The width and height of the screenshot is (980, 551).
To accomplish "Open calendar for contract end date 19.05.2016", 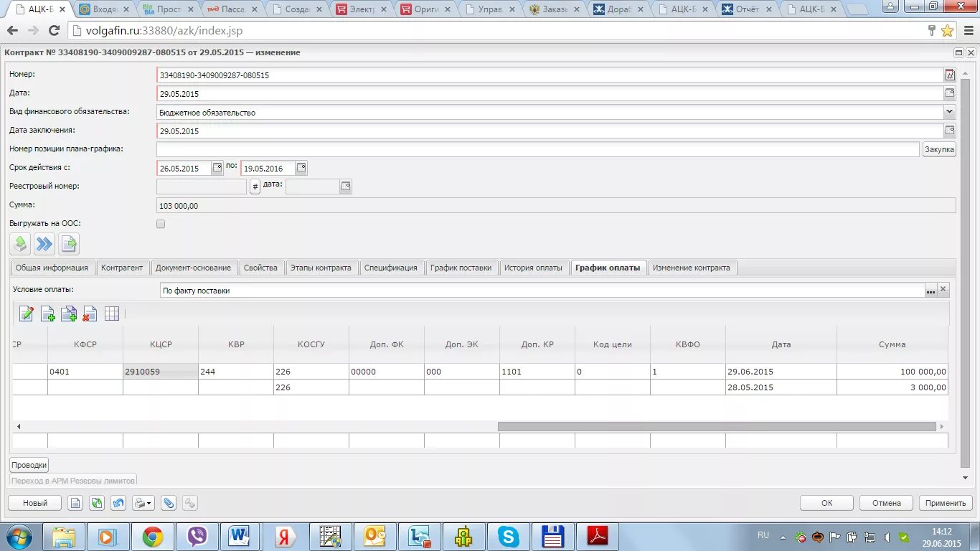I will 301,168.
